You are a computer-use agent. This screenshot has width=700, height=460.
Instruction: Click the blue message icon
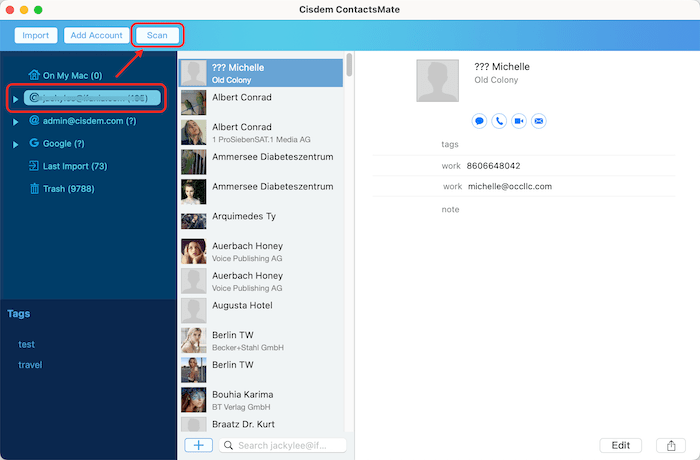pos(480,121)
